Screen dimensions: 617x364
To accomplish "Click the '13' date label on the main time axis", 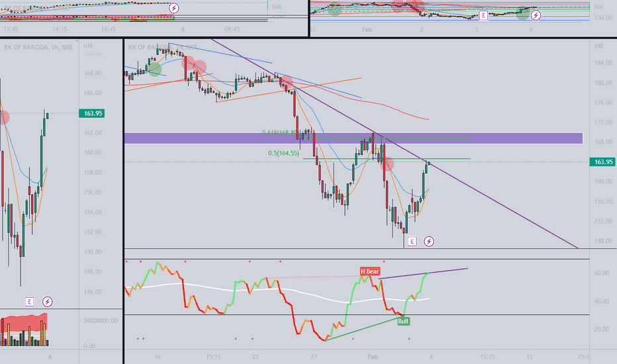I will [x=529, y=357].
